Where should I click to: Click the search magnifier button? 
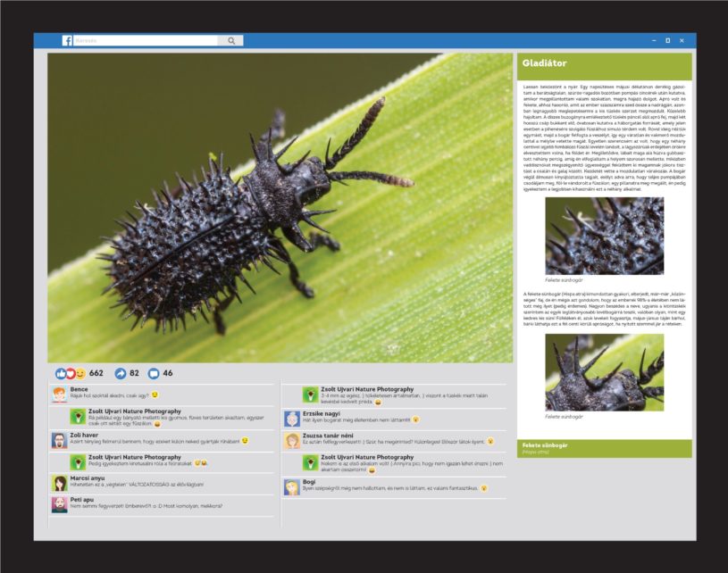(230, 40)
